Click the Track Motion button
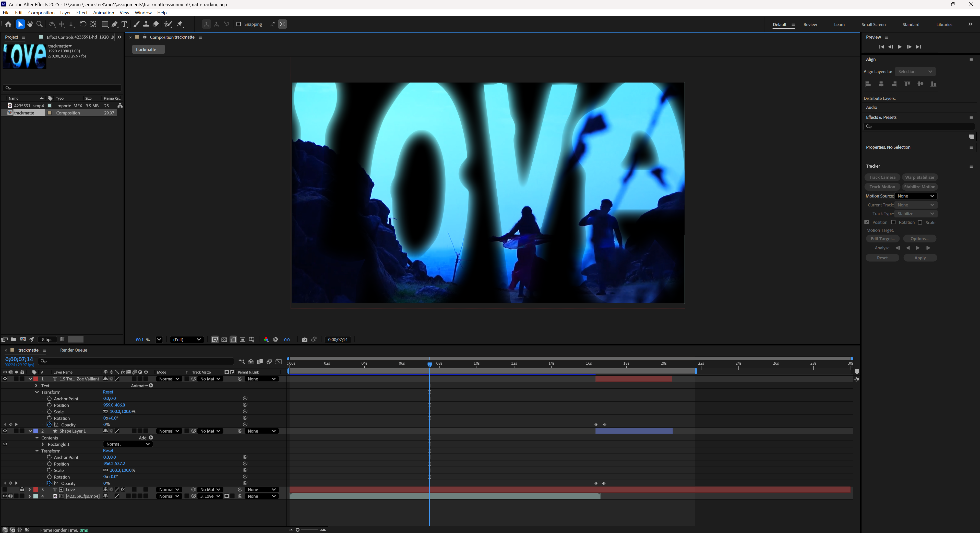 [x=882, y=187]
